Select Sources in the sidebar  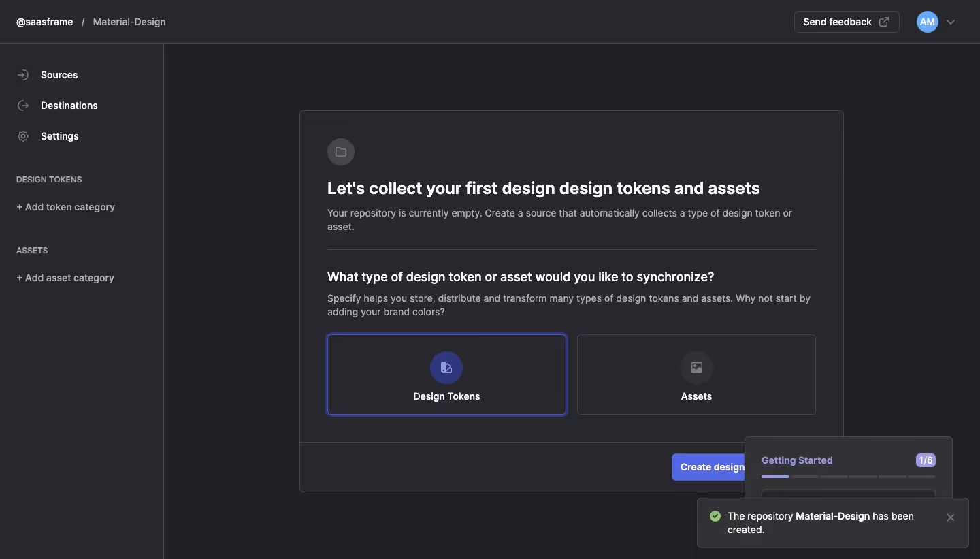(59, 75)
